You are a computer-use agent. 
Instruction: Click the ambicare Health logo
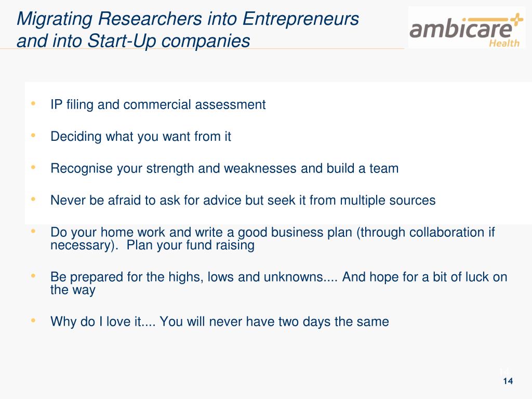pos(467,29)
